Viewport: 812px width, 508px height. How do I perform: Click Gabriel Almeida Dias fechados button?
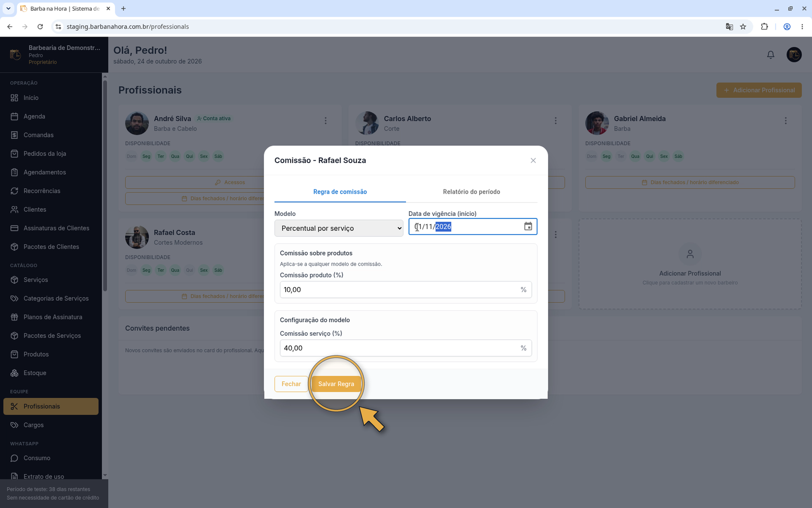tap(690, 182)
